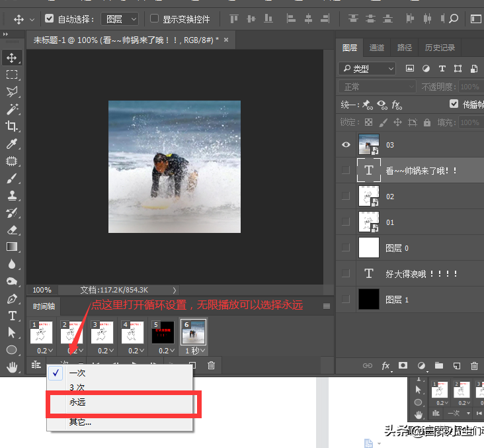The width and height of the screenshot is (484, 448).
Task: Hide the 03 layer via its eye icon
Action: (346, 145)
